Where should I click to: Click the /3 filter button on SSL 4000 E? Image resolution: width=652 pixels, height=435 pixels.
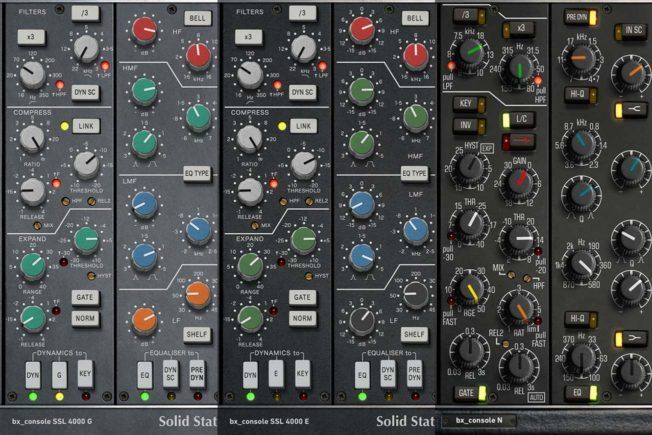click(302, 13)
